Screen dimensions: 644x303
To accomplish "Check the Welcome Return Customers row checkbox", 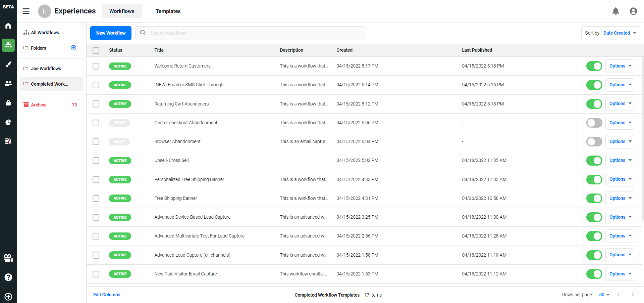I will [96, 66].
